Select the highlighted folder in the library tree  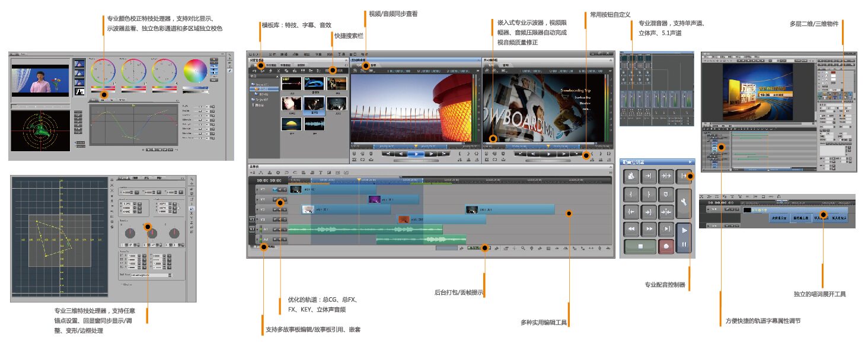click(263, 89)
